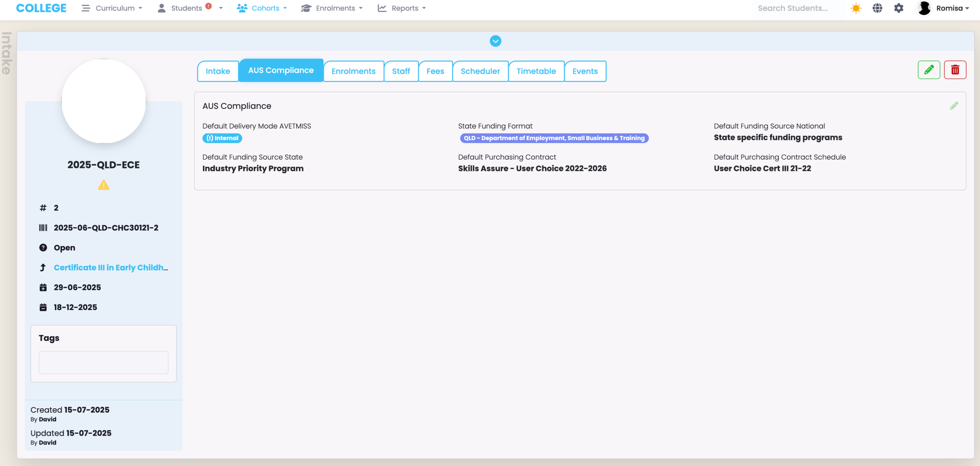Click the Students red alert badge
980x466 pixels.
(209, 6)
